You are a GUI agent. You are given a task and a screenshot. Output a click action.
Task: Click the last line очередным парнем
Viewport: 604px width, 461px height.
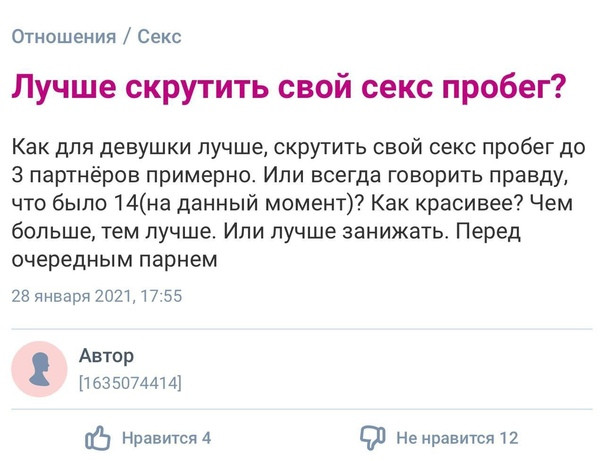pyautogui.click(x=115, y=259)
